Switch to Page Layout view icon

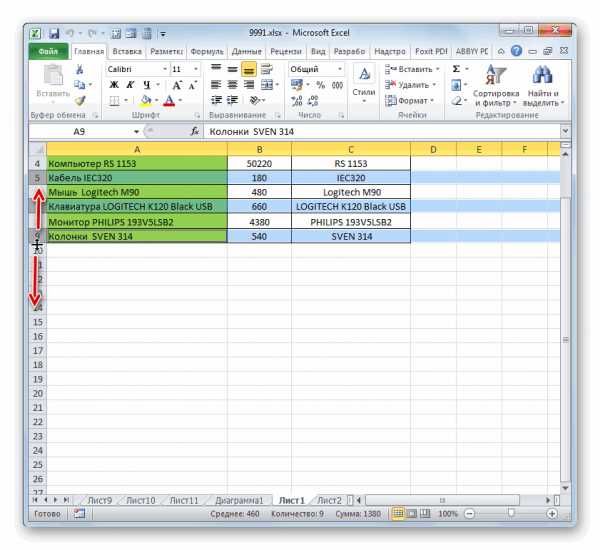click(x=412, y=513)
